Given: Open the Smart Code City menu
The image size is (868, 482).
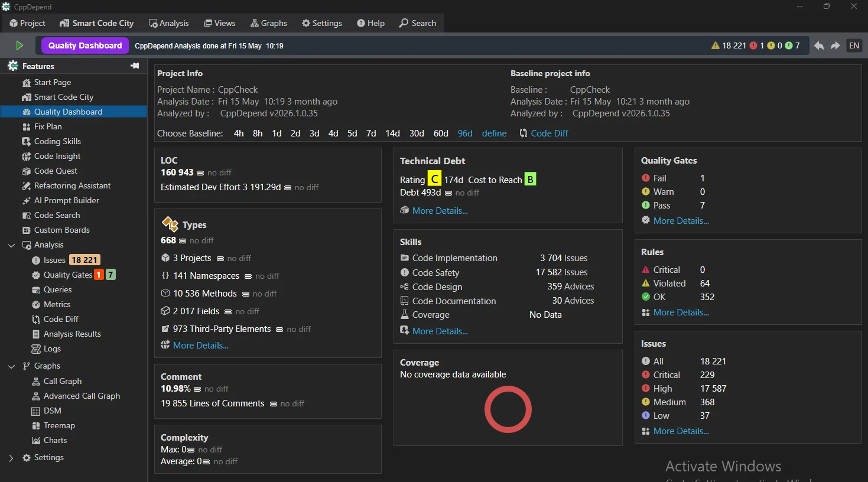Looking at the screenshot, I should (x=97, y=23).
